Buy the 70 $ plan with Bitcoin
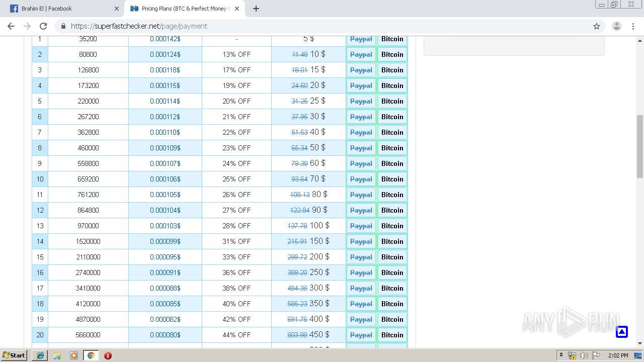The image size is (644, 362). click(392, 179)
